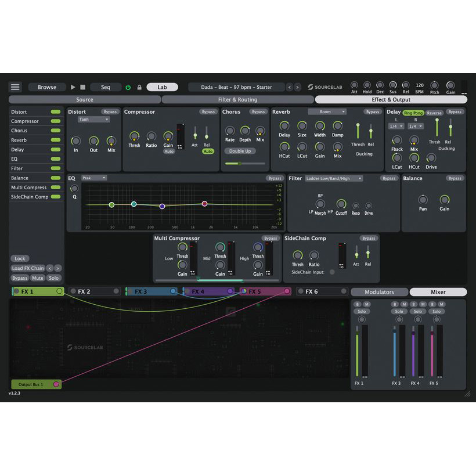Open the Reverb Room type dropdown
The width and height of the screenshot is (476, 476).
click(x=327, y=111)
